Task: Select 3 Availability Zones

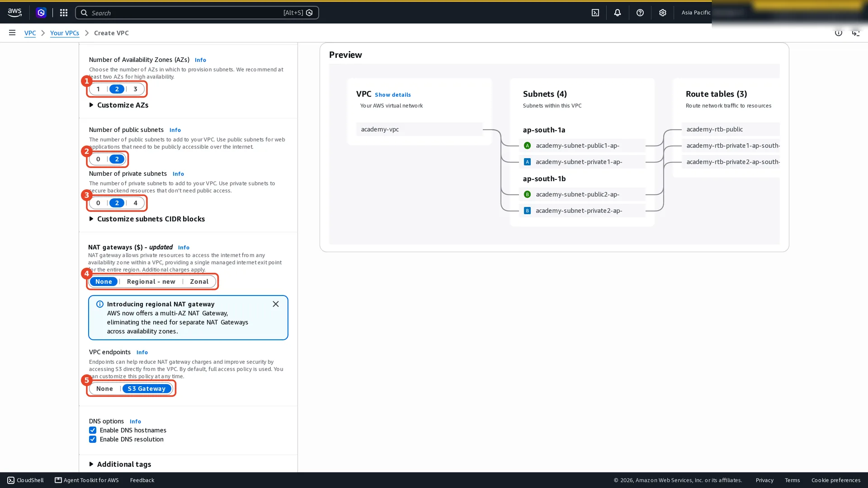Action: [135, 89]
